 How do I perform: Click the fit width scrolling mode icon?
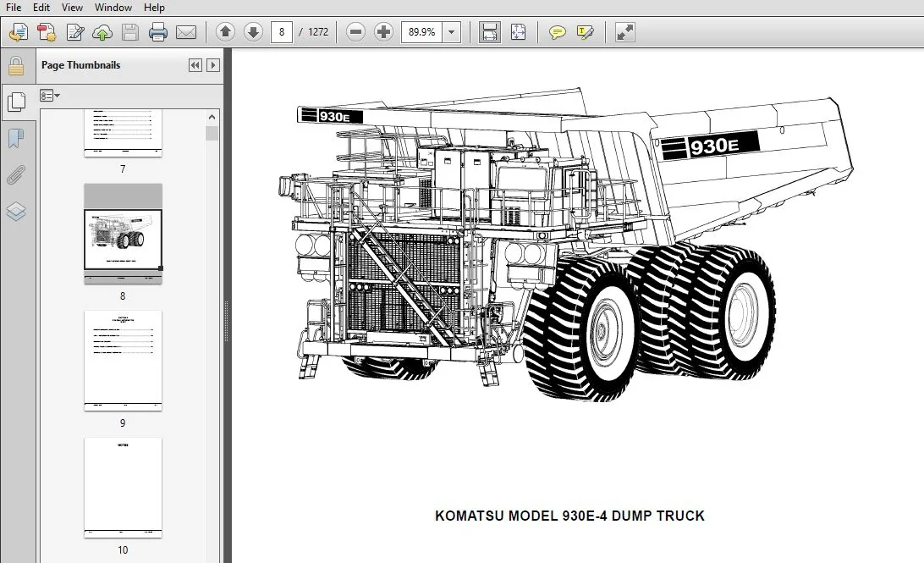[490, 32]
